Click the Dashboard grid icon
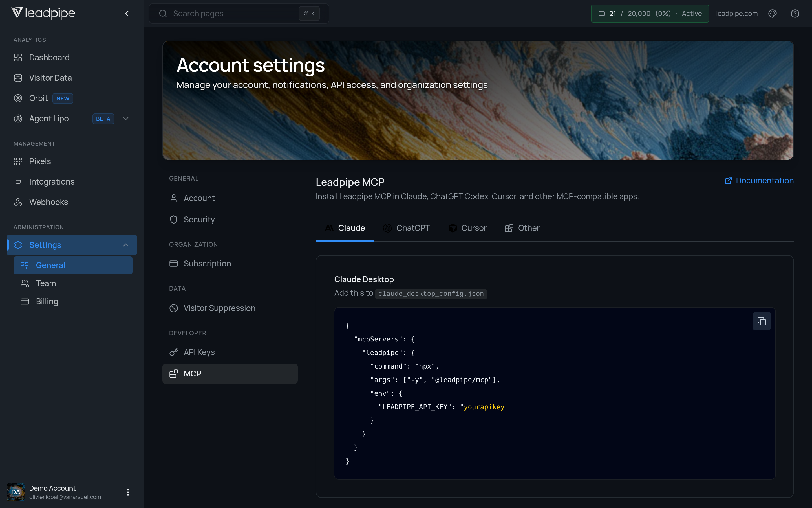Viewport: 812px width, 508px height. [x=18, y=58]
